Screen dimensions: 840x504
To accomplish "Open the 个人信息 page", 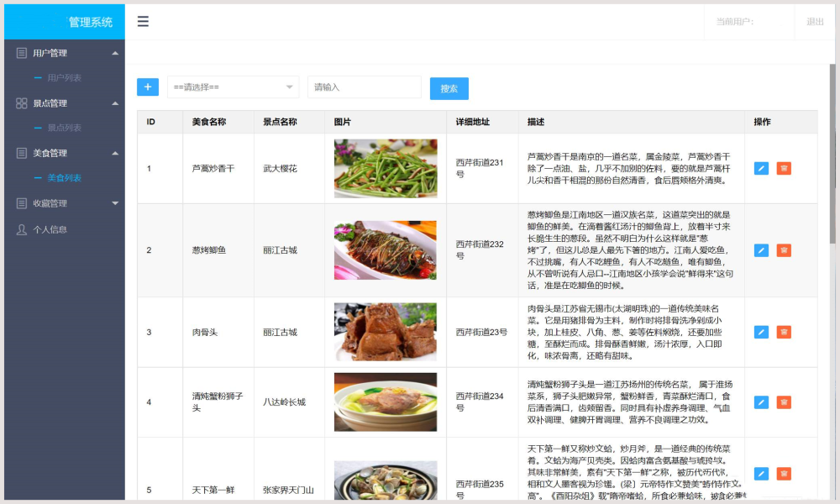I will pyautogui.click(x=50, y=230).
